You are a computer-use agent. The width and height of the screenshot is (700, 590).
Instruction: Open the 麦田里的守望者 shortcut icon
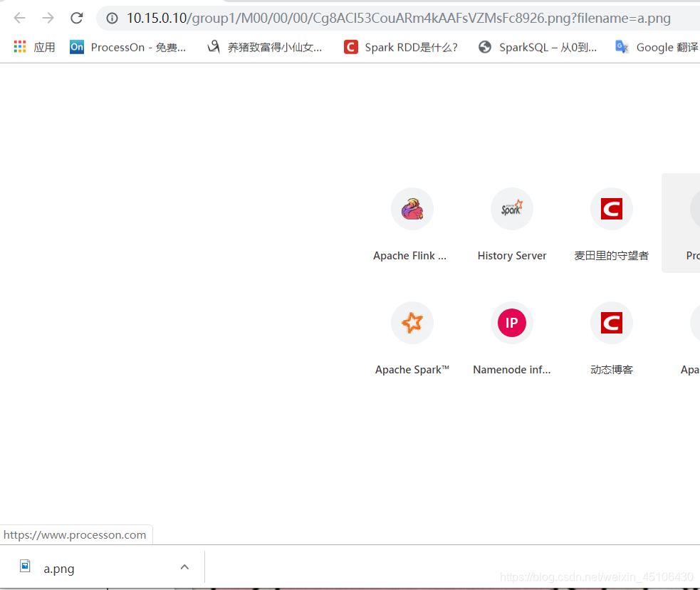pos(611,209)
